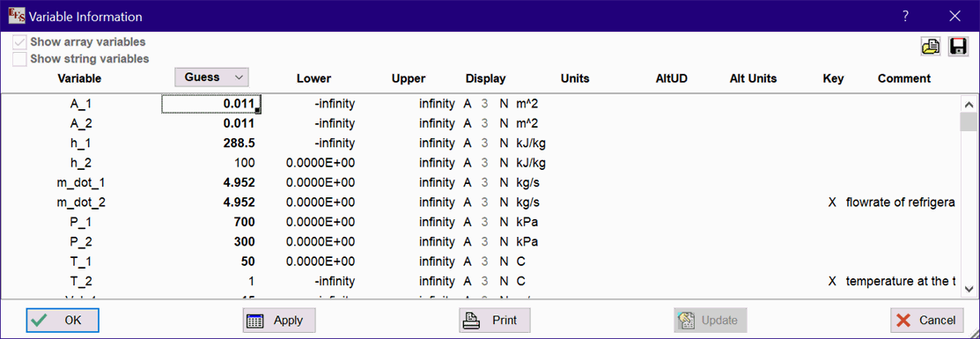The height and width of the screenshot is (339, 980).
Task: Click the Key column header
Action: tap(833, 79)
